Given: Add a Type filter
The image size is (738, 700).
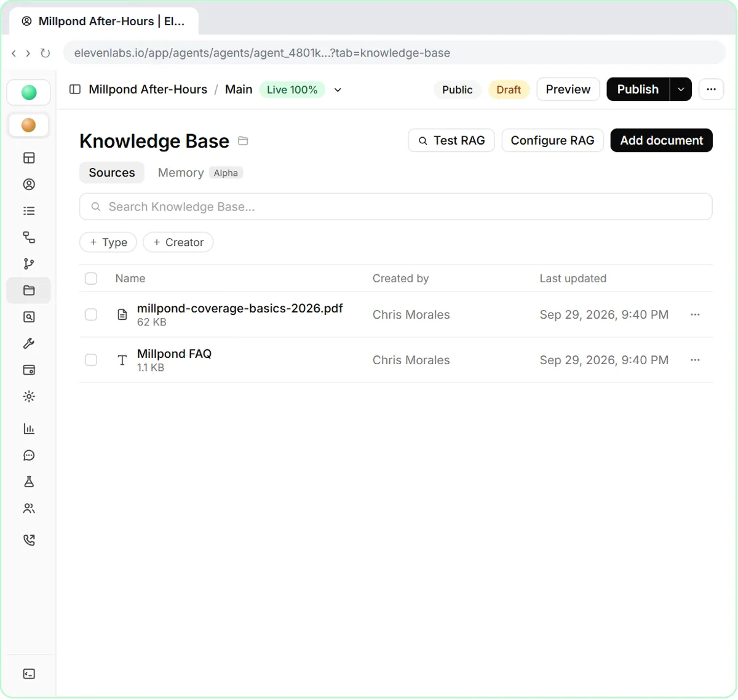Looking at the screenshot, I should click(108, 242).
